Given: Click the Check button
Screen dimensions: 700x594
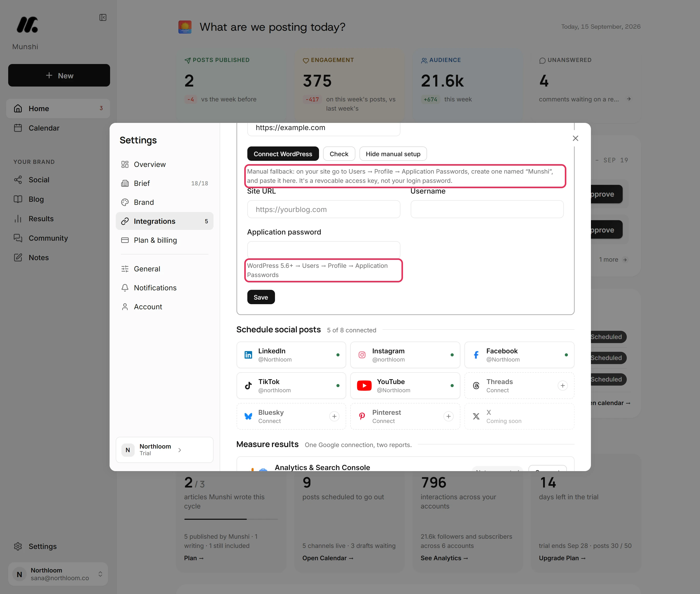Looking at the screenshot, I should pyautogui.click(x=339, y=154).
